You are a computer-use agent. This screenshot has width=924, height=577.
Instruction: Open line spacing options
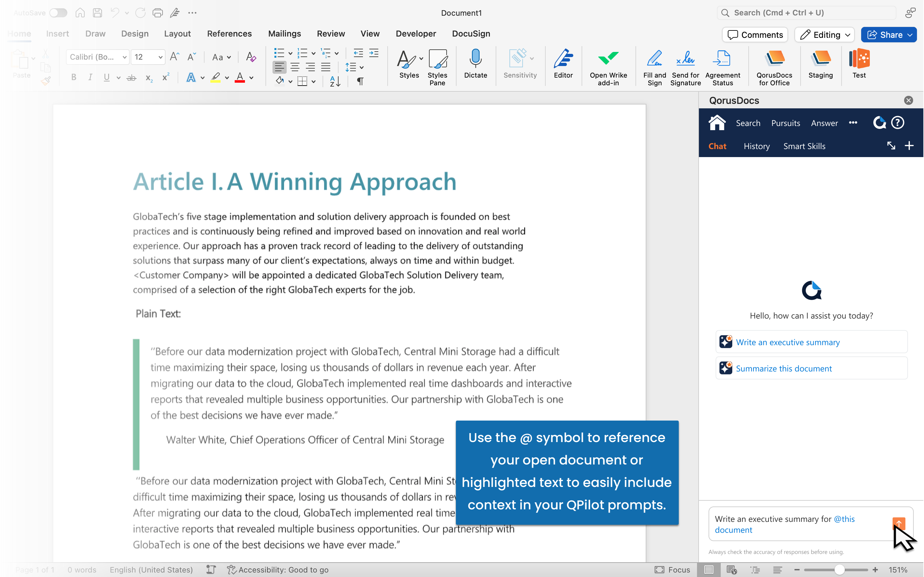pos(354,68)
